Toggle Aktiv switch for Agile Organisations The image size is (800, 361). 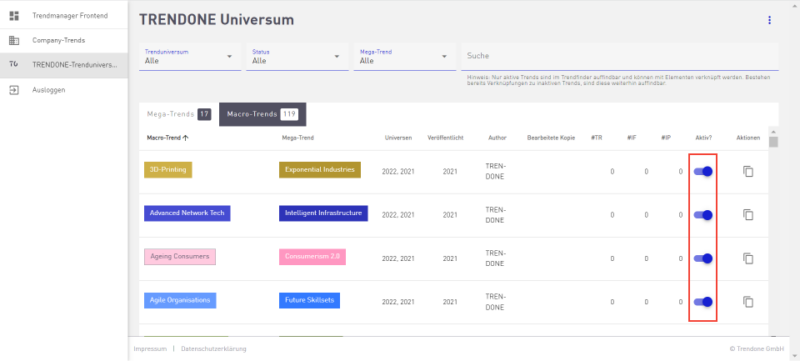[x=703, y=302]
